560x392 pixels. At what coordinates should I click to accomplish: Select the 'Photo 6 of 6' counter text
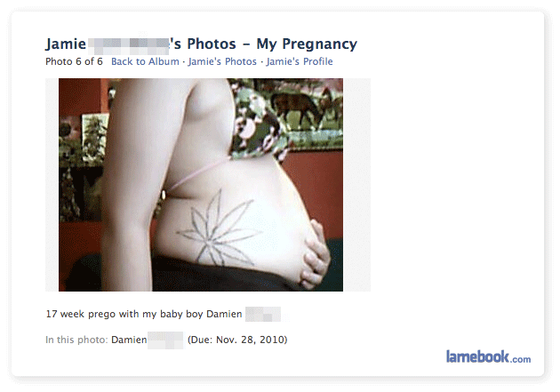pyautogui.click(x=74, y=61)
